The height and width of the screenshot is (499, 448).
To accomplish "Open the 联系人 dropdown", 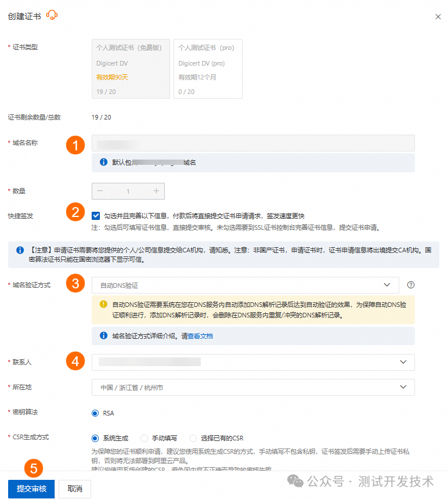I will (253, 362).
